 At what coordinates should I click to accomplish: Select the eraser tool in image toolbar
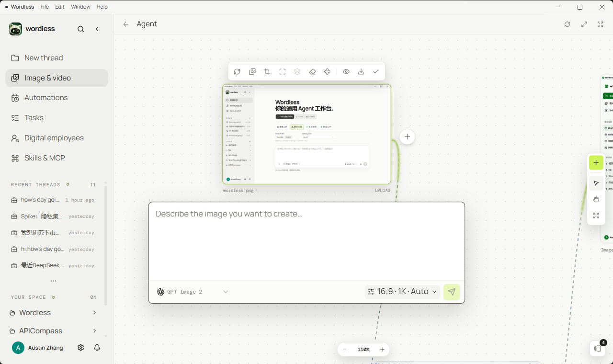(312, 72)
